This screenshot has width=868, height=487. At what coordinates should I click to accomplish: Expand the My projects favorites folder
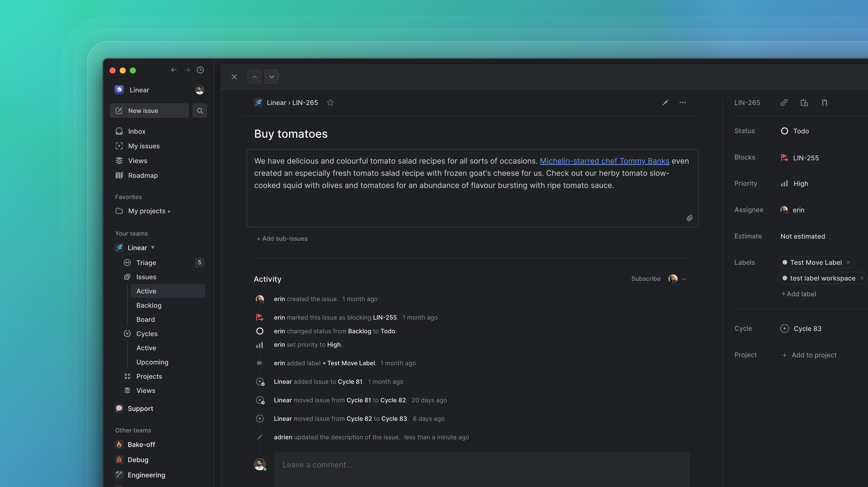tap(169, 212)
